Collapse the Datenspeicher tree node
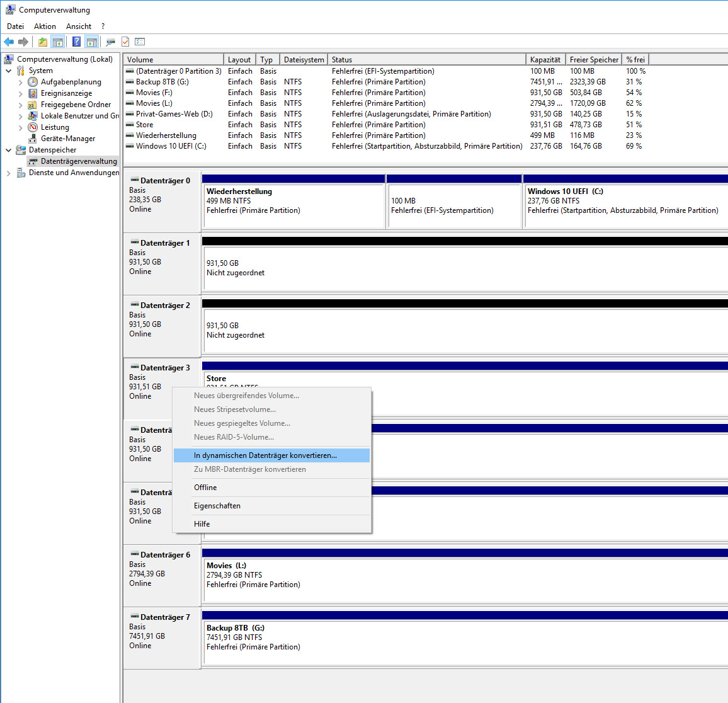Screen dimensions: 728x703 [x=9, y=150]
